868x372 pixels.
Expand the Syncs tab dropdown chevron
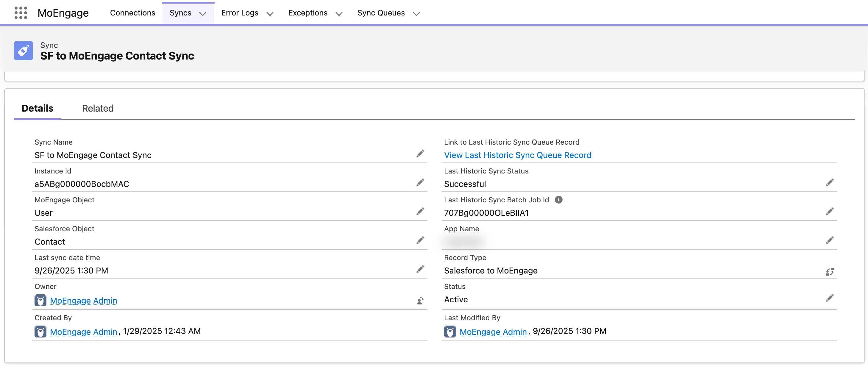(202, 13)
